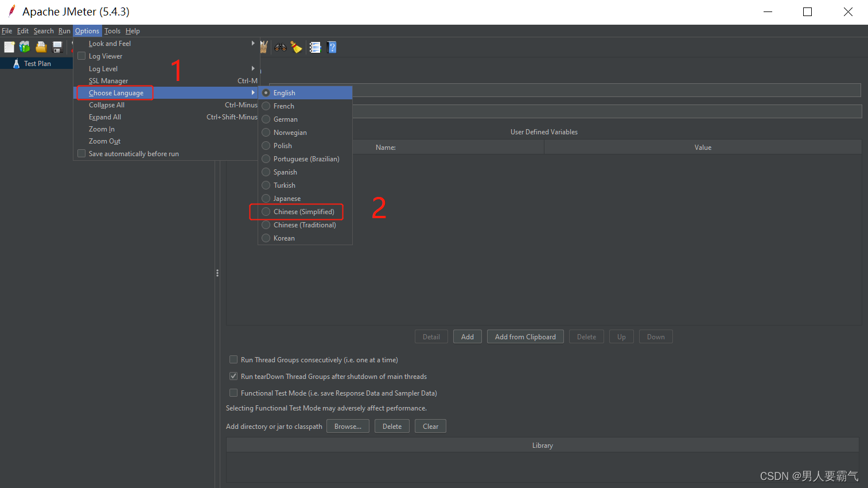Image resolution: width=868 pixels, height=488 pixels.
Task: Open the Choose Language submenu
Action: [166, 92]
